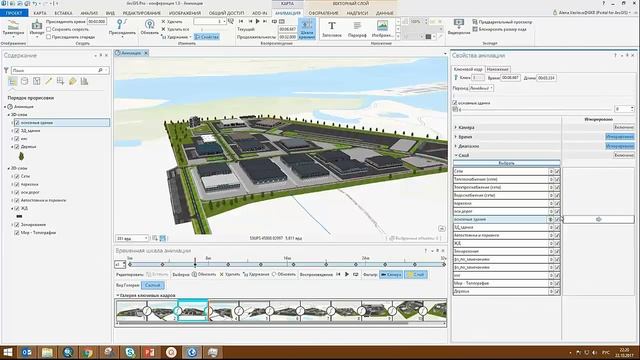Expand the Камера section

pos(456,127)
